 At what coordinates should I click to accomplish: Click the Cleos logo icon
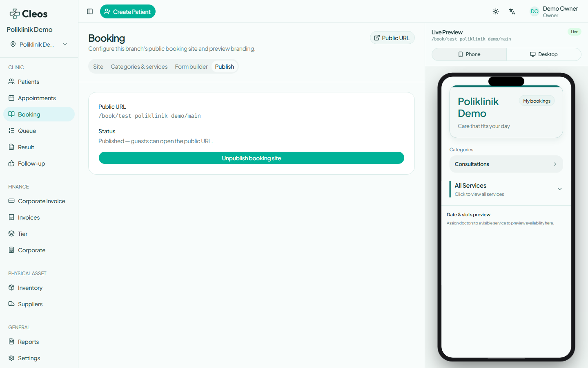[x=15, y=13]
